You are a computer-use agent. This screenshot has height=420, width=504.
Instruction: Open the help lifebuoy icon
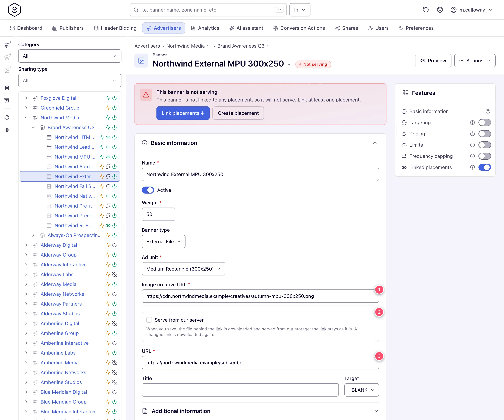440,10
